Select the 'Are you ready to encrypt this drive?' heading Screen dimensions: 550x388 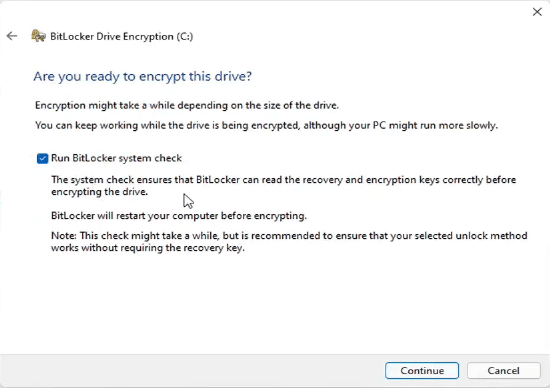coord(142,76)
